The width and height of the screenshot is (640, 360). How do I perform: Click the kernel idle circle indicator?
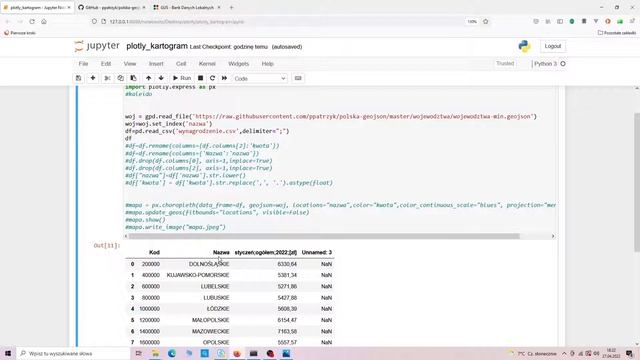click(563, 64)
